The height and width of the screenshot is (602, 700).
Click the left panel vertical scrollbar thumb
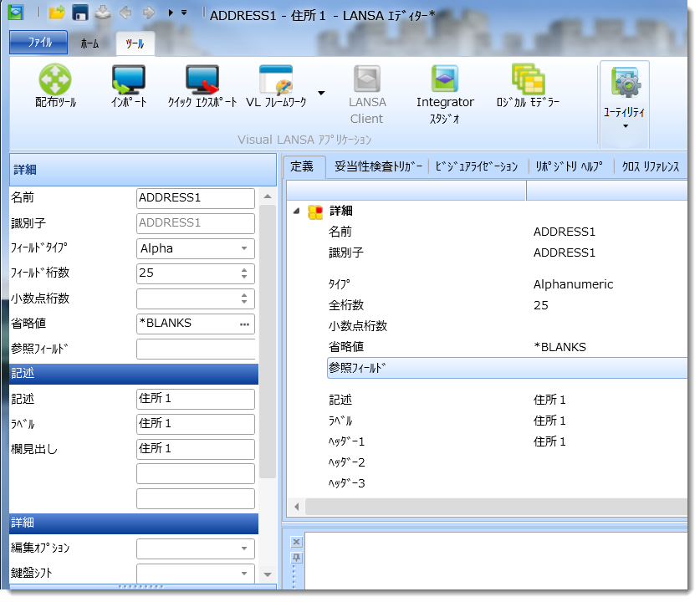tap(268, 341)
